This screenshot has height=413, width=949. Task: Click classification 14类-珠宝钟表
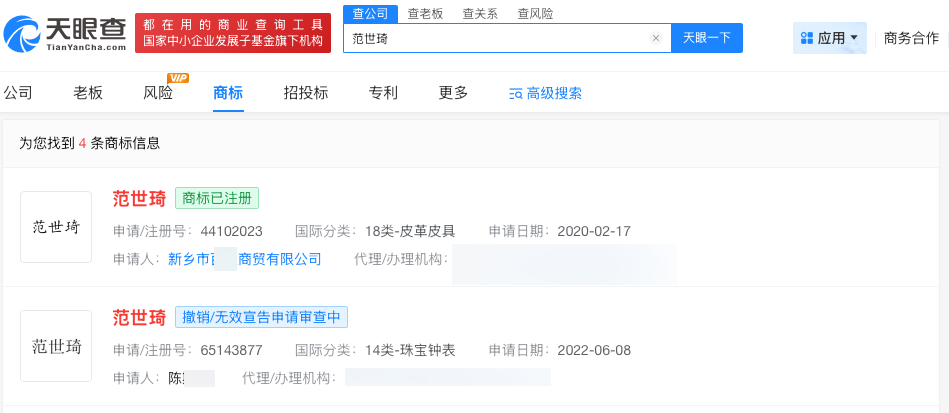[x=410, y=350]
